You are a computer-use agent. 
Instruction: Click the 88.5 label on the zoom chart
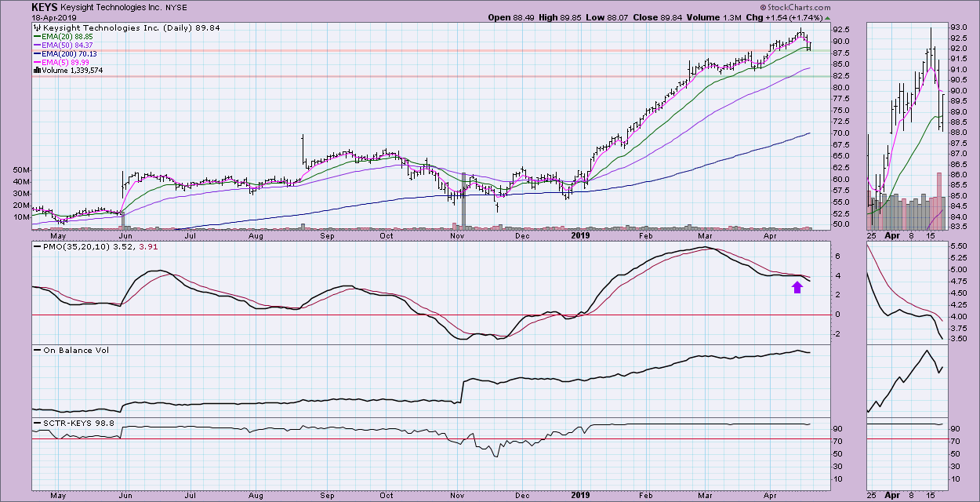pos(959,122)
